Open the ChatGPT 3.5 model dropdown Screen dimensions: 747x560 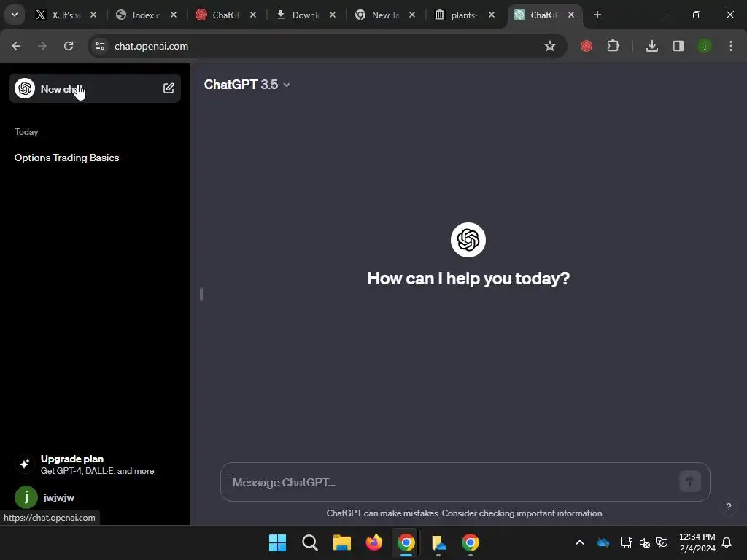pos(247,85)
